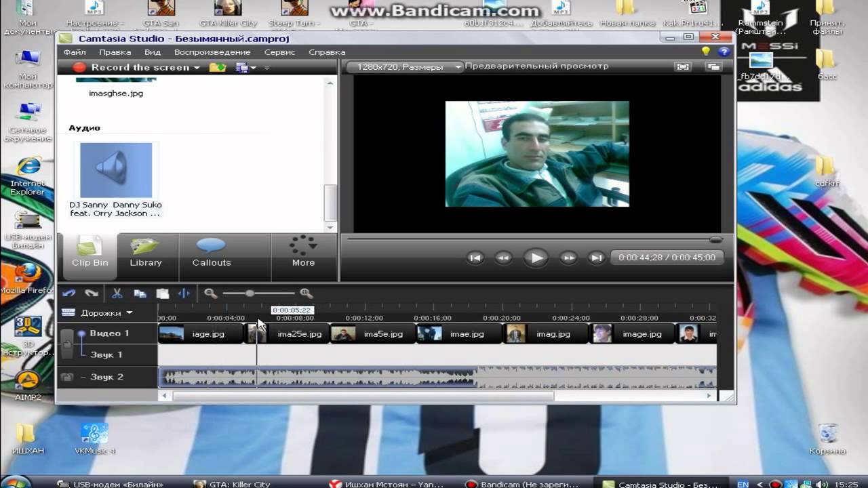Open the Сервис menu
Image resolution: width=868 pixels, height=488 pixels.
pos(279,52)
